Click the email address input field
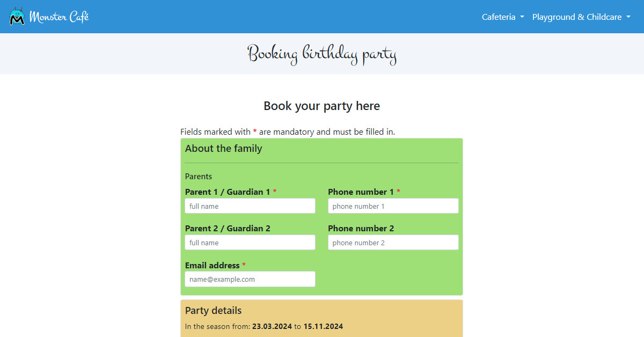This screenshot has width=644, height=337. 250,279
